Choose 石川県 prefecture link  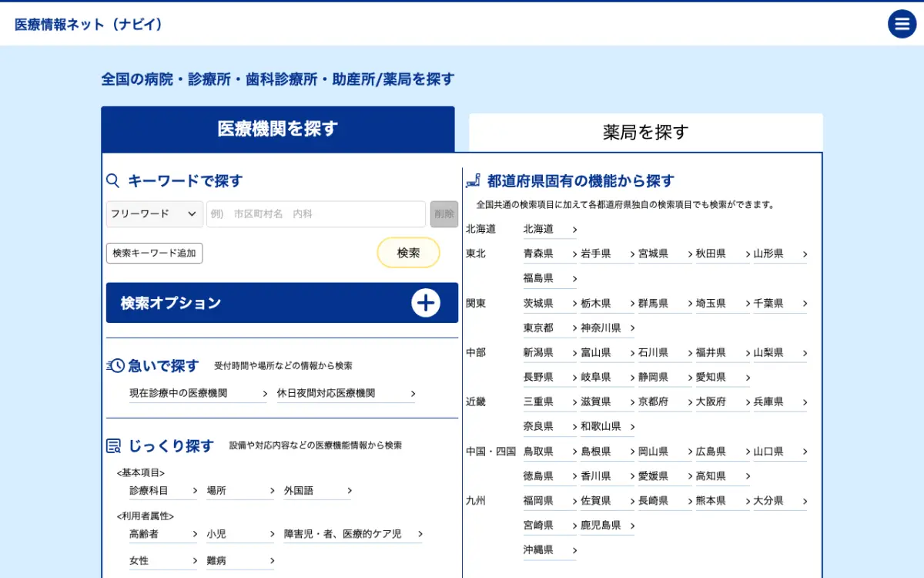665,353
